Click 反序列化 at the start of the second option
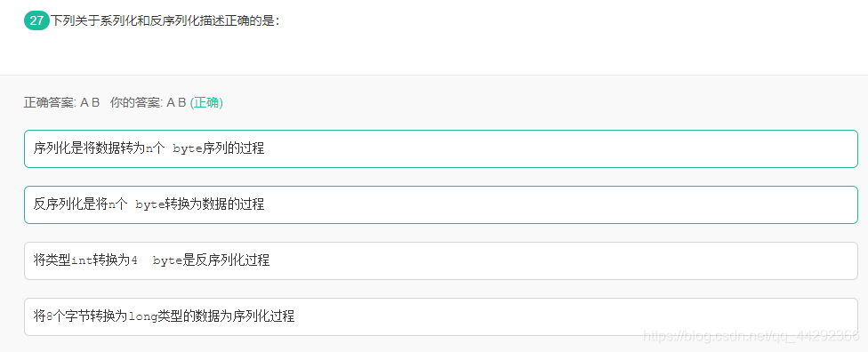The image size is (868, 352). [58, 204]
